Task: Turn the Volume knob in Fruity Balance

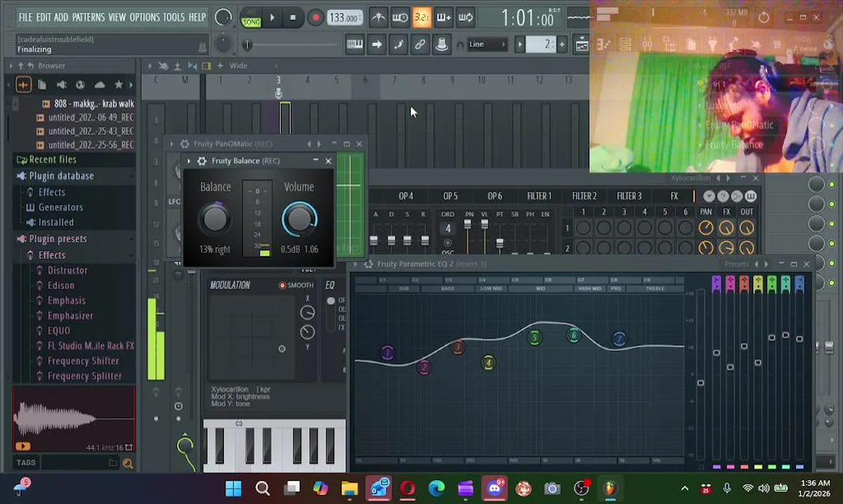Action: tap(299, 219)
